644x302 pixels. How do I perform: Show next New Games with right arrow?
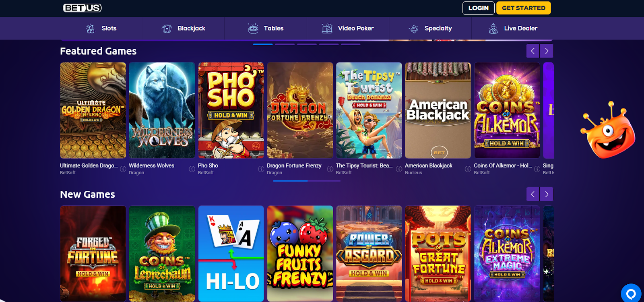pyautogui.click(x=547, y=194)
